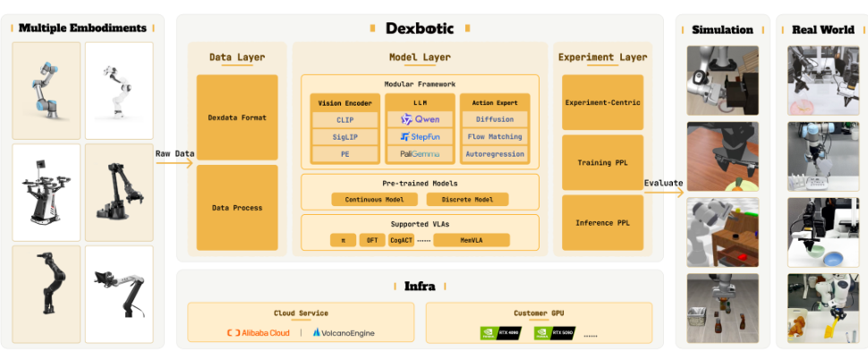Image resolution: width=868 pixels, height=352 pixels.
Task: Click the Data Process block
Action: coord(237,208)
